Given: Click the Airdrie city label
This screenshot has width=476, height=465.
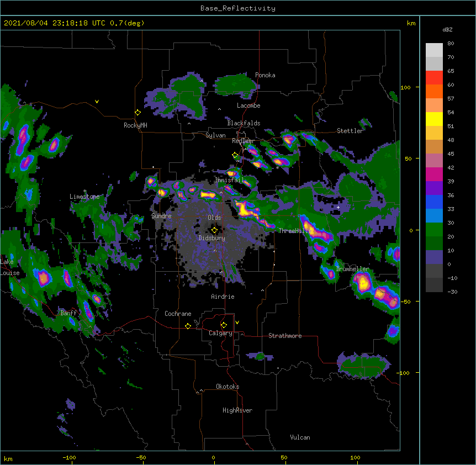Looking at the screenshot, I should click(x=223, y=297).
